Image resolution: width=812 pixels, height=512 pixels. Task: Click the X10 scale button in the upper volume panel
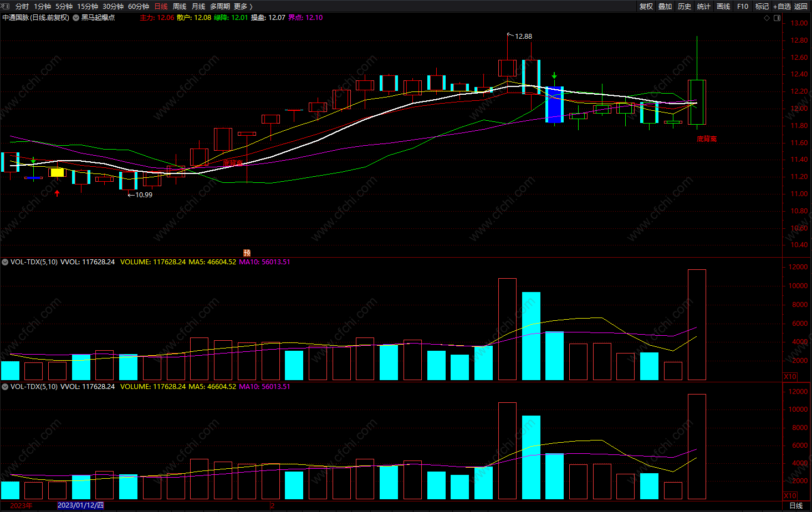click(790, 376)
